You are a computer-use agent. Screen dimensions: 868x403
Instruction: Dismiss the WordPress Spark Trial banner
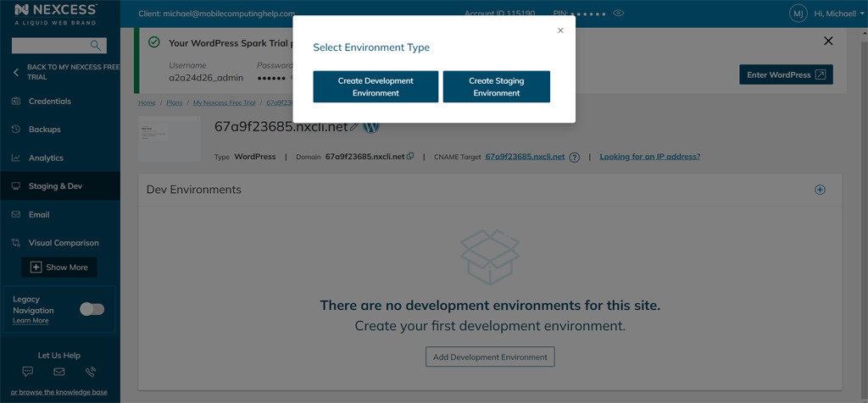click(x=828, y=41)
